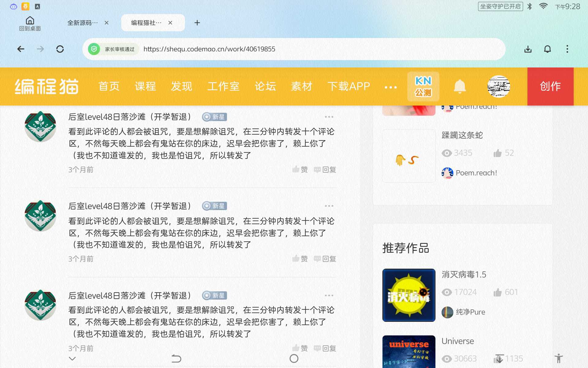
Task: Tap the A icon in the status bar
Action: coord(37,6)
